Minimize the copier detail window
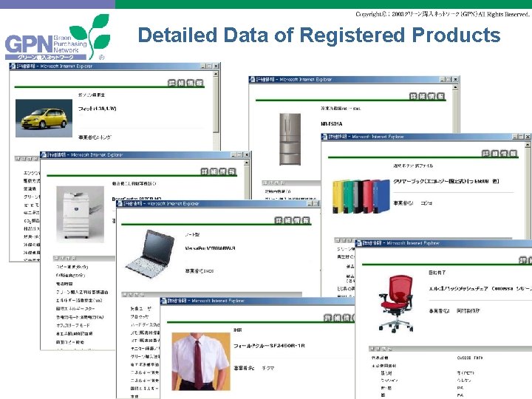 (233, 154)
